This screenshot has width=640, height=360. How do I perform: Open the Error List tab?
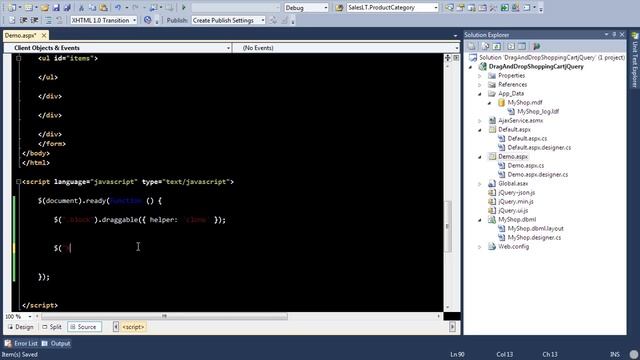point(26,344)
